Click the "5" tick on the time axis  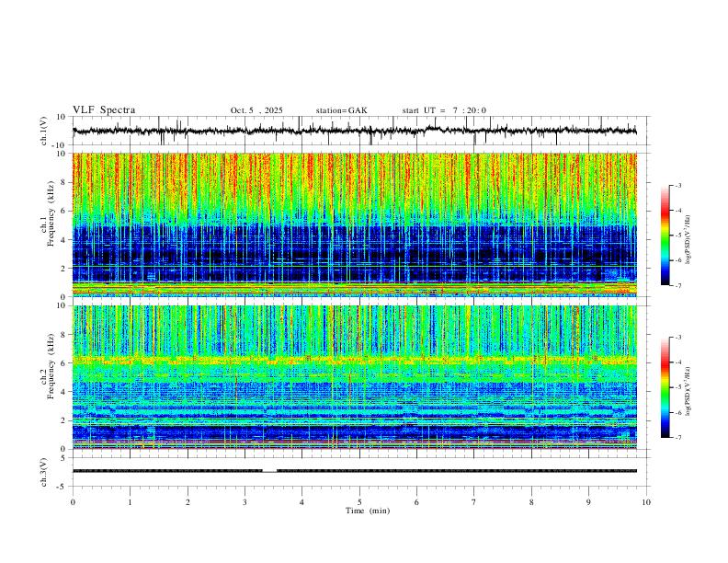click(359, 502)
